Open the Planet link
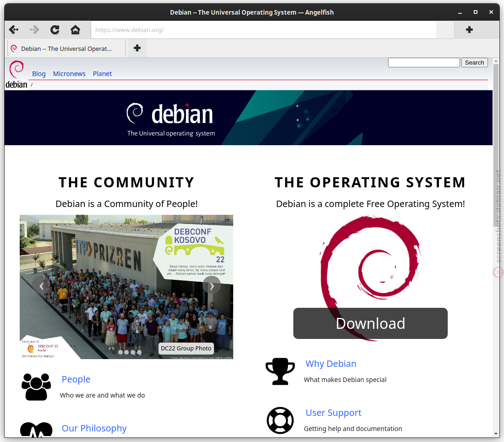 [102, 74]
